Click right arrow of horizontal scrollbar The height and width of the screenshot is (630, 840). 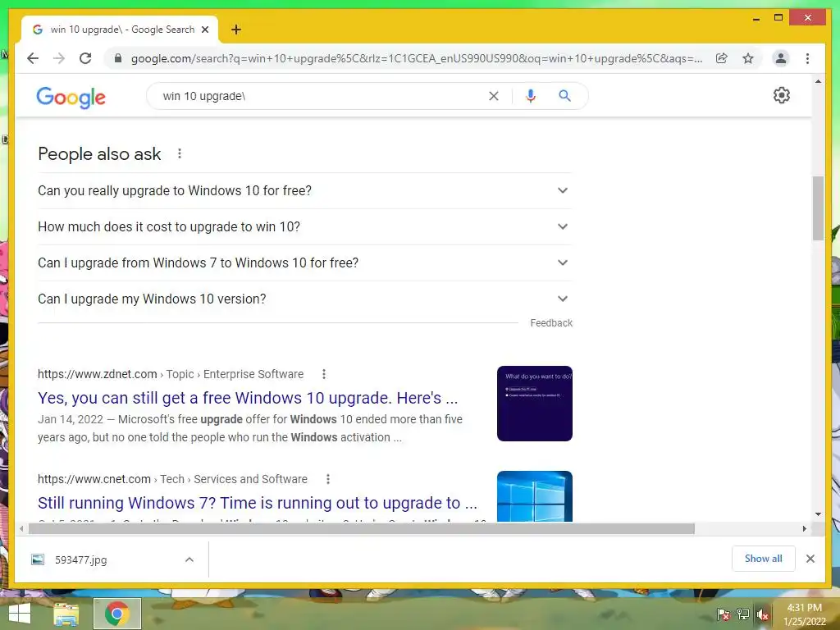[x=804, y=529]
